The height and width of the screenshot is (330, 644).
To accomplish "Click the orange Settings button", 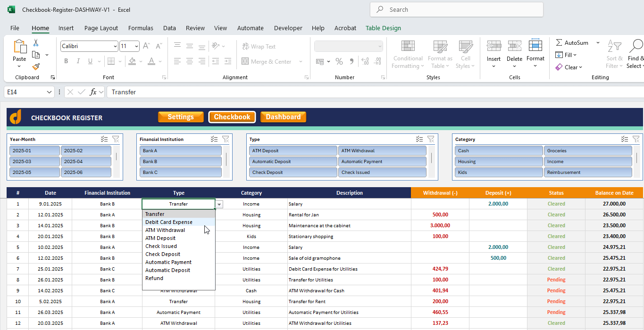I will click(x=181, y=117).
